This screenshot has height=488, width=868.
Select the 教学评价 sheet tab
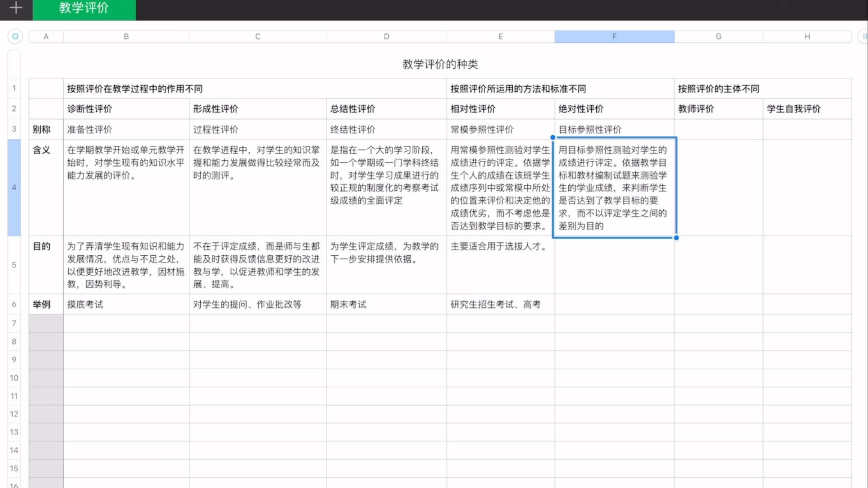click(84, 9)
